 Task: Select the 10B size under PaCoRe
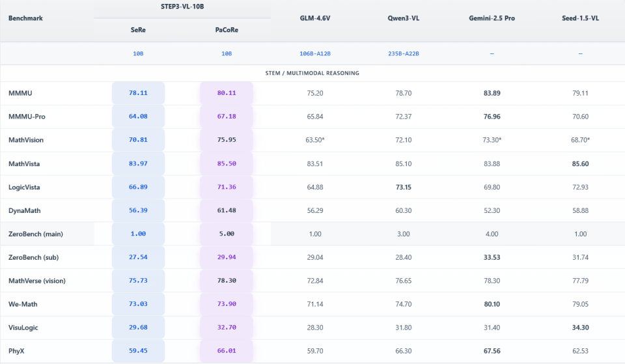(227, 53)
